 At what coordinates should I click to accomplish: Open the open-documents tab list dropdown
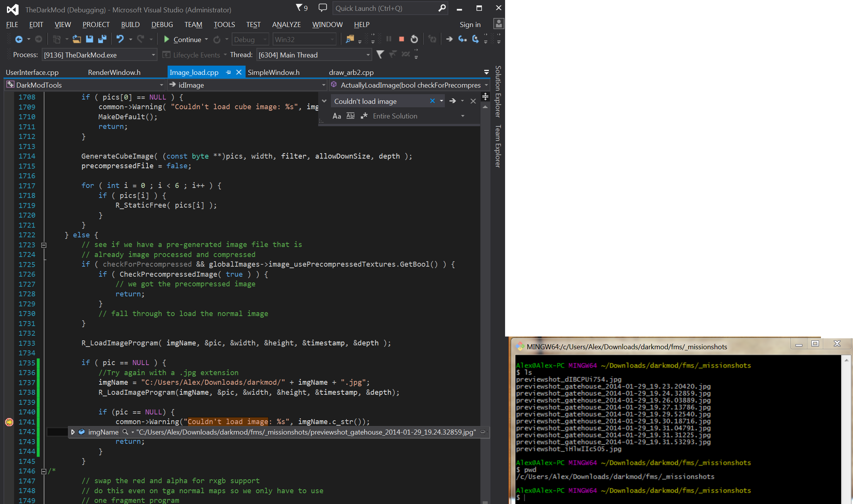tap(486, 72)
